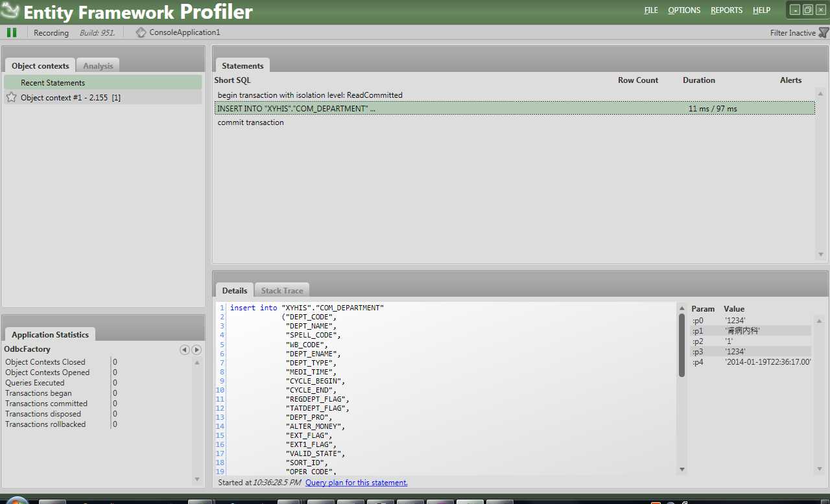Select Recent Statements row
Viewport: 830px width, 504px height.
pyautogui.click(x=103, y=82)
